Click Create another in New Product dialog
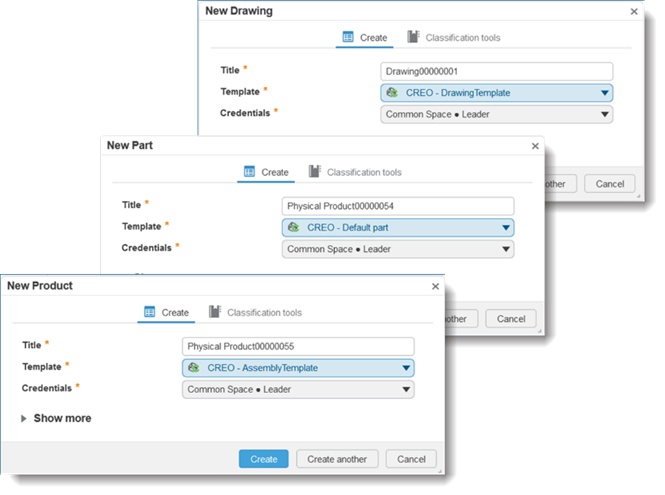 coord(337,459)
